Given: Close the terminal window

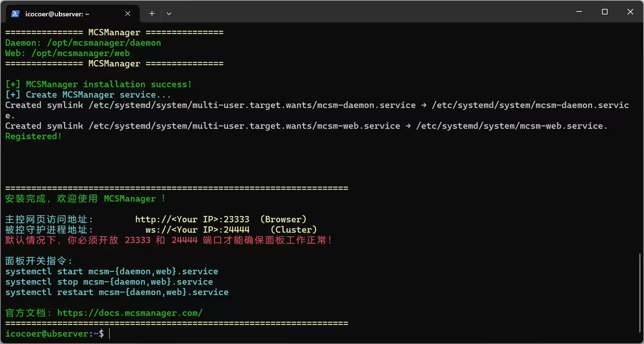Looking at the screenshot, I should click(x=630, y=12).
